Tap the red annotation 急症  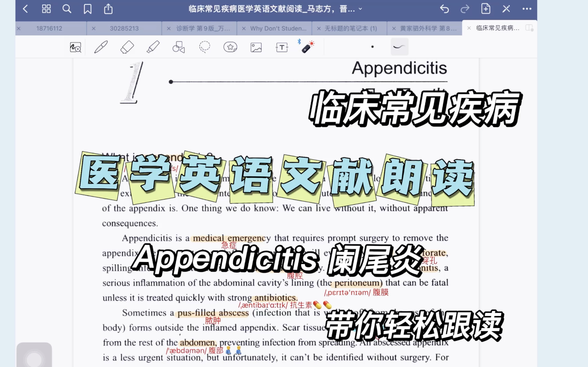(229, 245)
